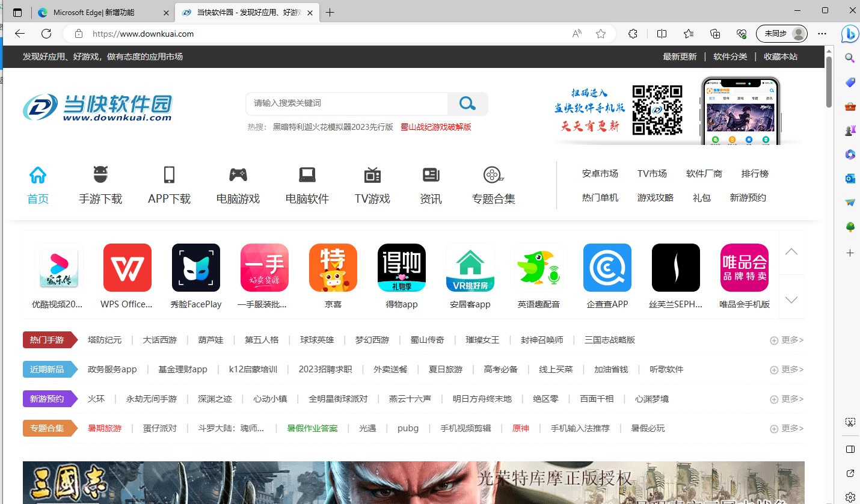The height and width of the screenshot is (504, 860).
Task: Add this page to favorites star
Action: 601,34
